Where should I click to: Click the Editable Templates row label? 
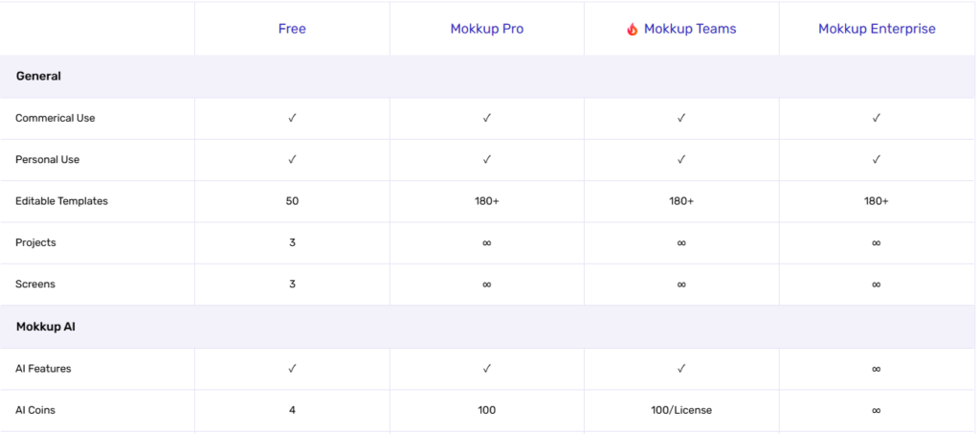(61, 201)
